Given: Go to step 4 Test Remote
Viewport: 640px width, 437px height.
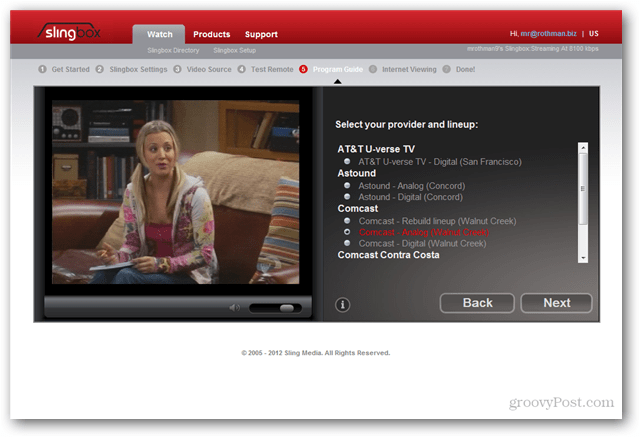Looking at the screenshot, I should [x=265, y=69].
